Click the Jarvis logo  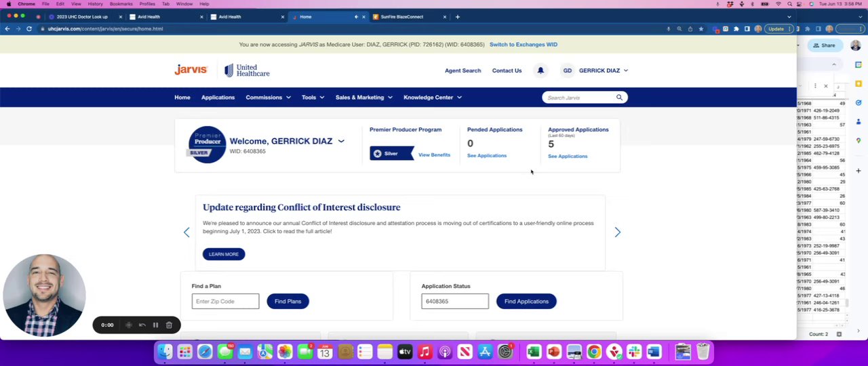pyautogui.click(x=191, y=70)
